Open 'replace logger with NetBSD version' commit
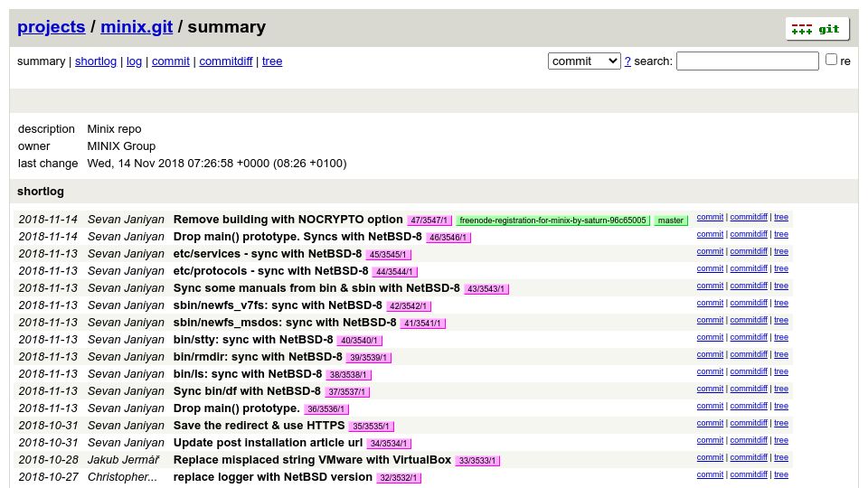This screenshot has height=488, width=868. click(272, 477)
